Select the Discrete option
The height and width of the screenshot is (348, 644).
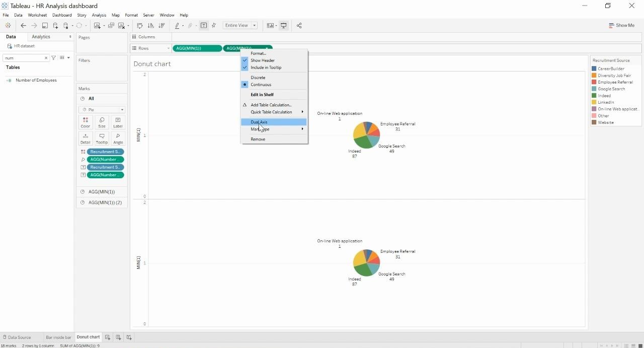274,78
